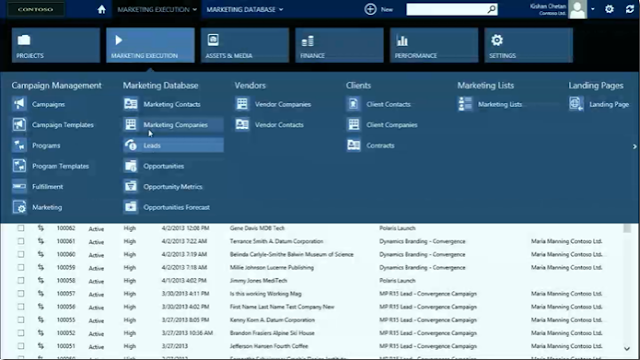Expand the Marketing Execution breadcrumb dropdown
The image size is (640, 360).
point(195,9)
